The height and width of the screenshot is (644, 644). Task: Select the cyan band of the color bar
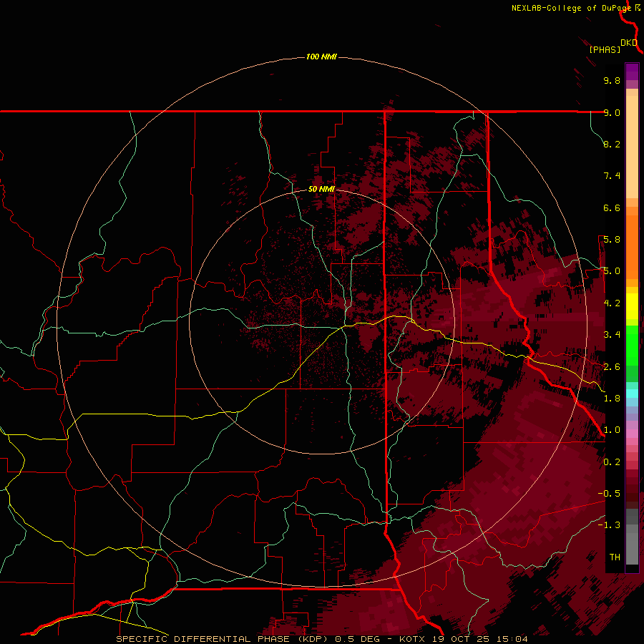[x=632, y=394]
